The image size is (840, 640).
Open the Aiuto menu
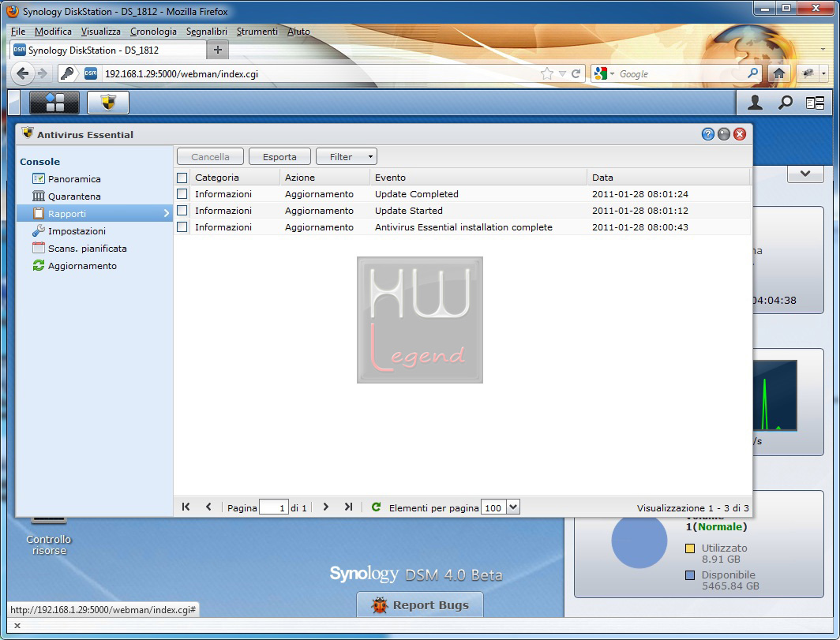click(298, 32)
